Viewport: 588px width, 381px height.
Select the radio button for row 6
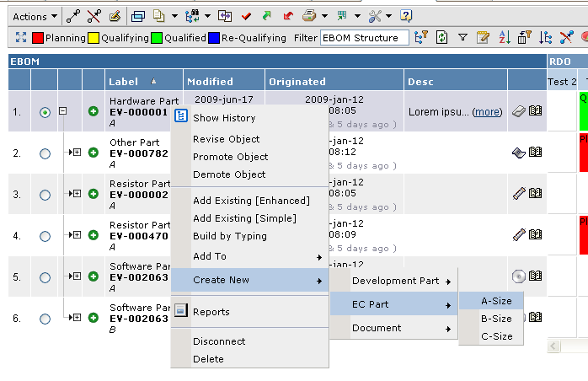tap(45, 318)
